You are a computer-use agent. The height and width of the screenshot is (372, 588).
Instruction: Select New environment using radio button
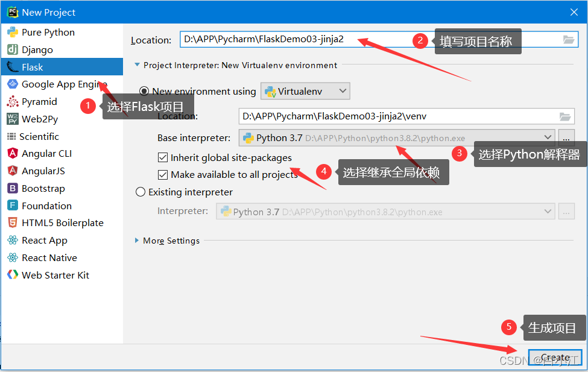click(144, 91)
